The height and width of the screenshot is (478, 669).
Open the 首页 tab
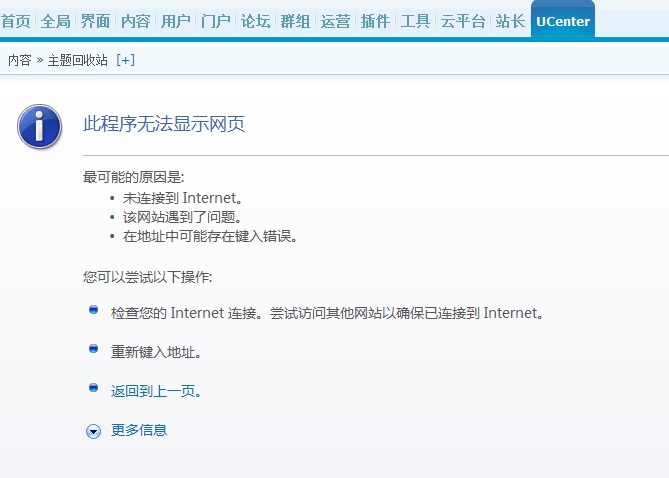pyautogui.click(x=16, y=21)
